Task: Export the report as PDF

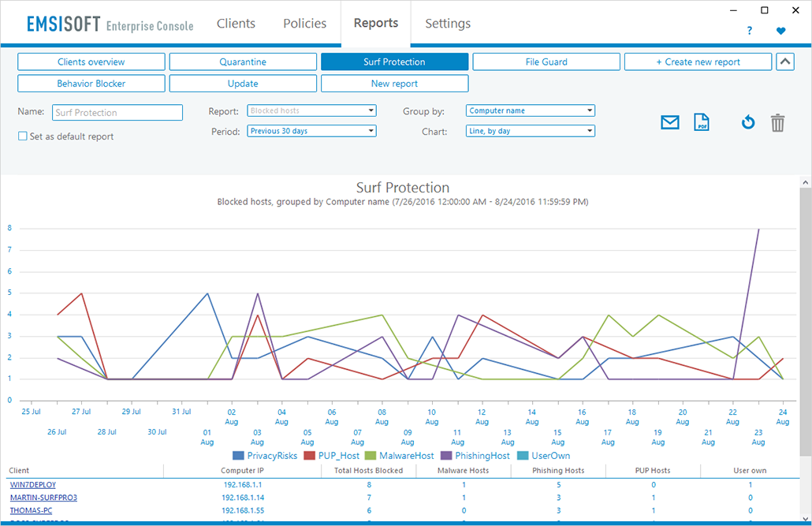Action: pyautogui.click(x=701, y=122)
